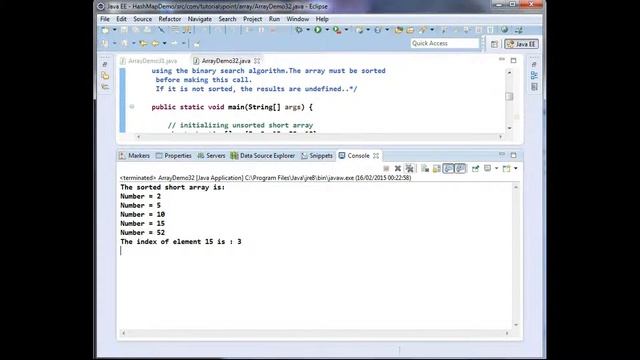This screenshot has height=360, width=640.
Task: Click in the Quick Access field
Action: point(444,43)
